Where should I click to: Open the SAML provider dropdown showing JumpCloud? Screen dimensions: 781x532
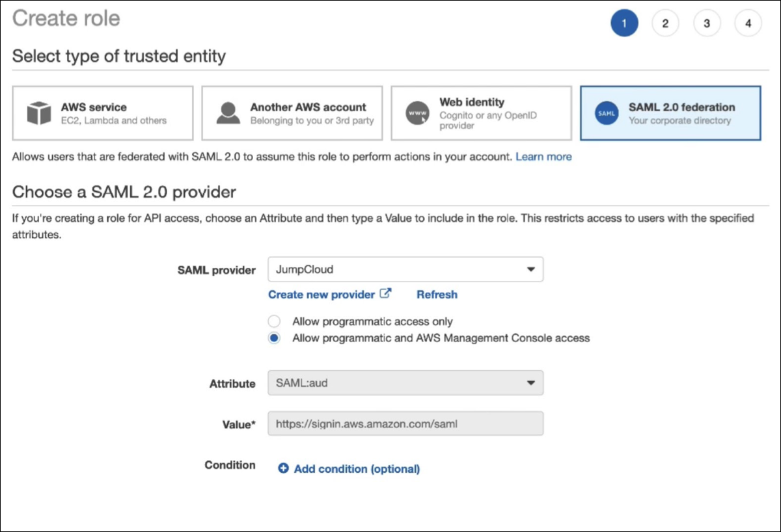(x=405, y=269)
